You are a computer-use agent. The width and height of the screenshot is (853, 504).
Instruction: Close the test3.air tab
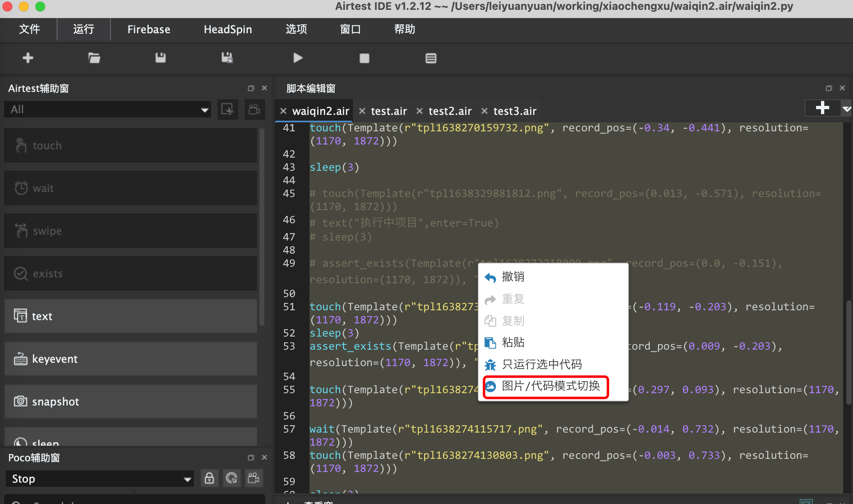(484, 111)
